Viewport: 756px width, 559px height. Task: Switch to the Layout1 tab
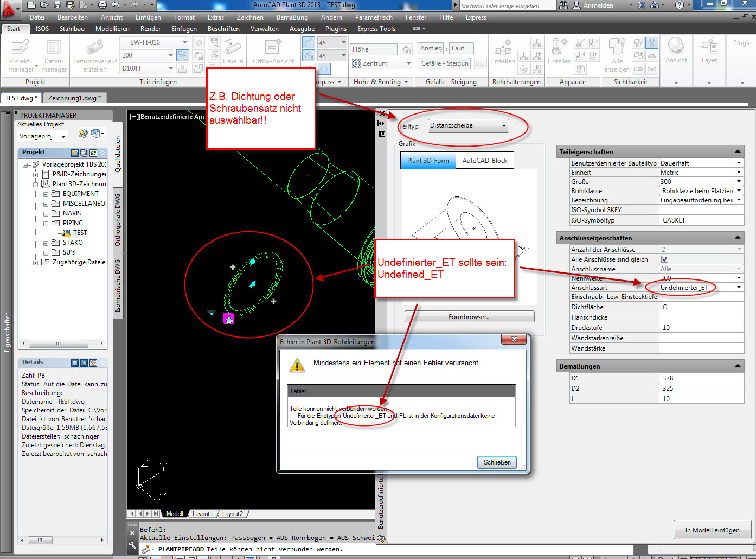point(202,514)
